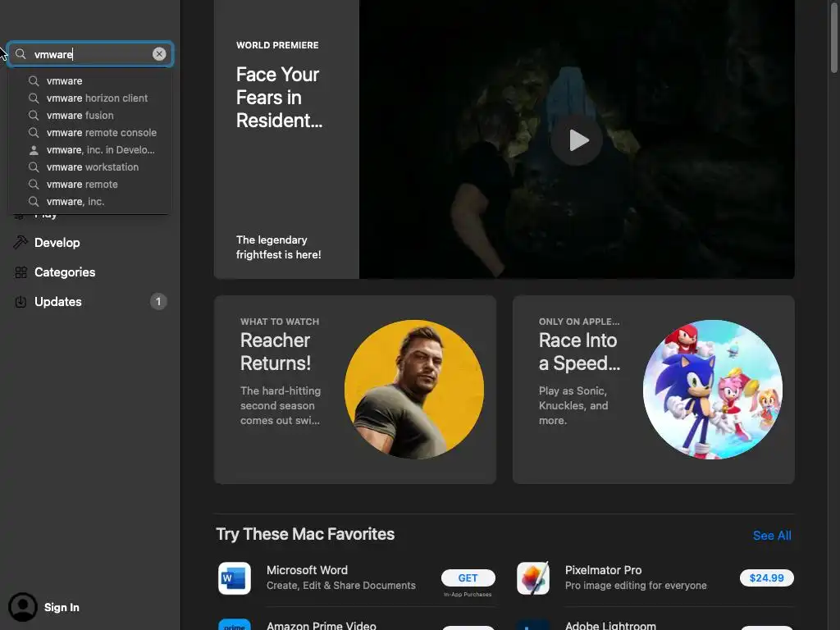This screenshot has height=630, width=840.
Task: Click the Microsoft Word app icon
Action: [x=234, y=578]
